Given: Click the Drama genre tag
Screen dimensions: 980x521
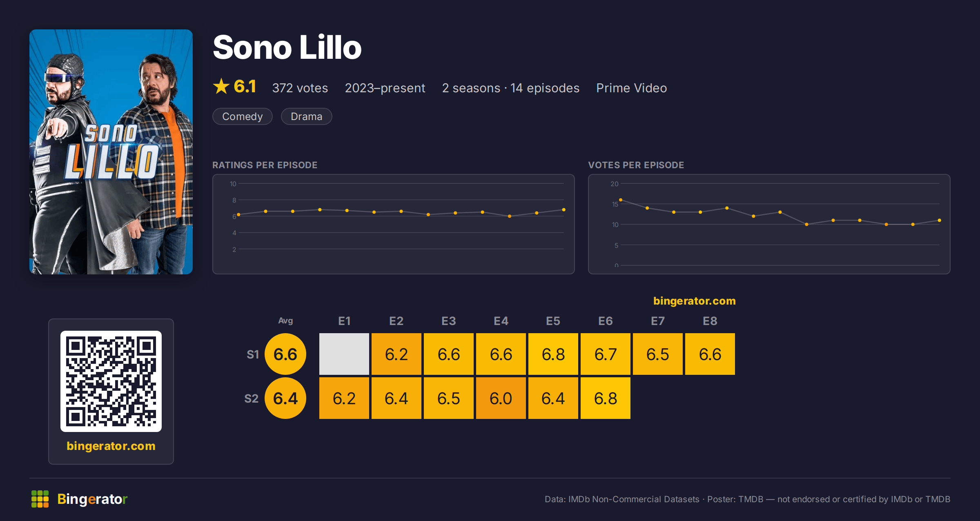Looking at the screenshot, I should [x=307, y=116].
